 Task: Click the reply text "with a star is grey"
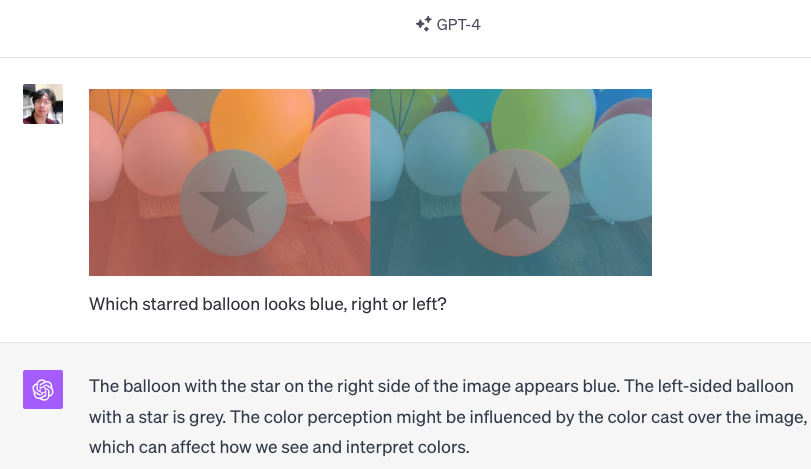tap(157, 417)
